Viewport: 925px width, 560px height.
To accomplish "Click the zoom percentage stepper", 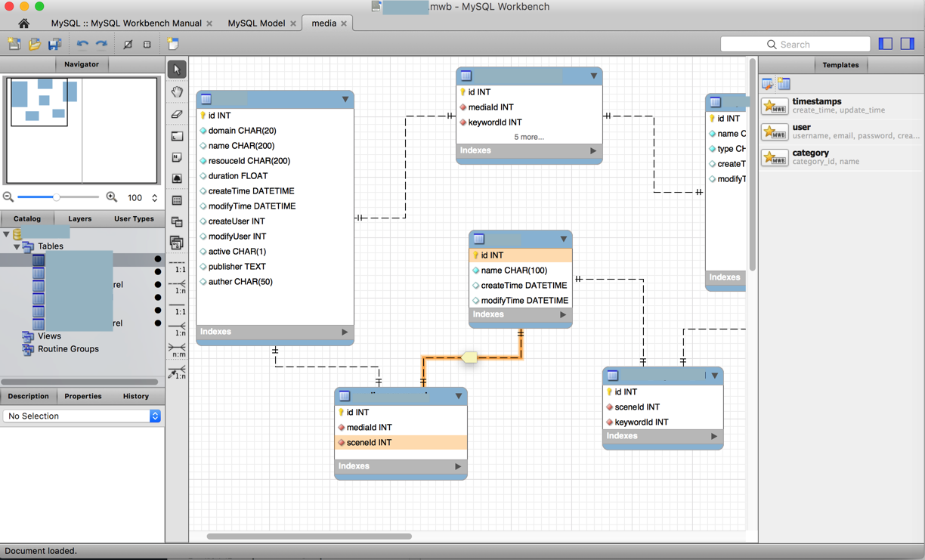I will coord(155,198).
